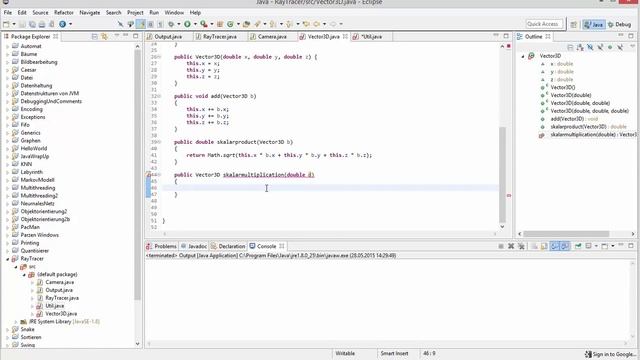Click Scroll Lock icon in Console toolbar
This screenshot has height=360, width=640.
point(544,246)
